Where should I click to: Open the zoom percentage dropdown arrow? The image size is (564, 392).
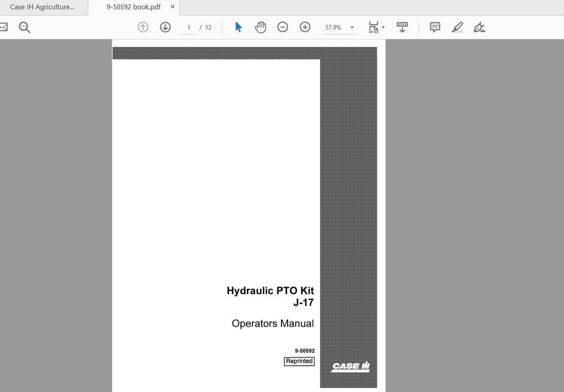tap(352, 28)
